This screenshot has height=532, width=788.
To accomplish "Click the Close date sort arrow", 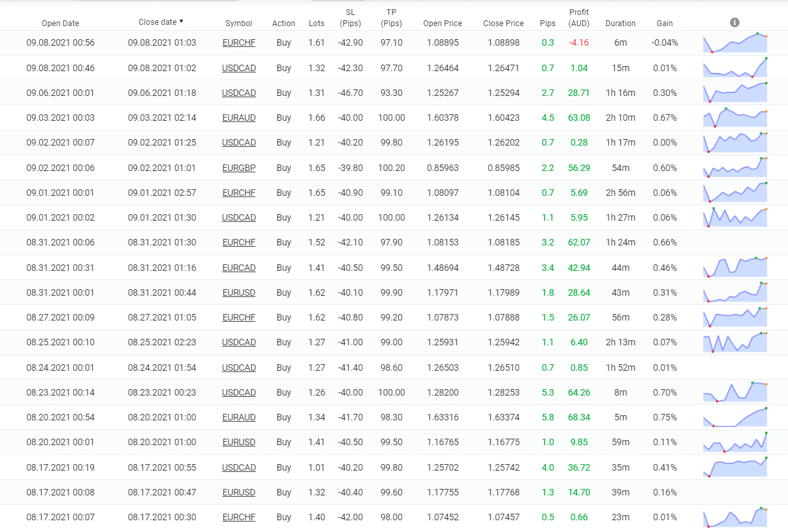I will 181,22.
